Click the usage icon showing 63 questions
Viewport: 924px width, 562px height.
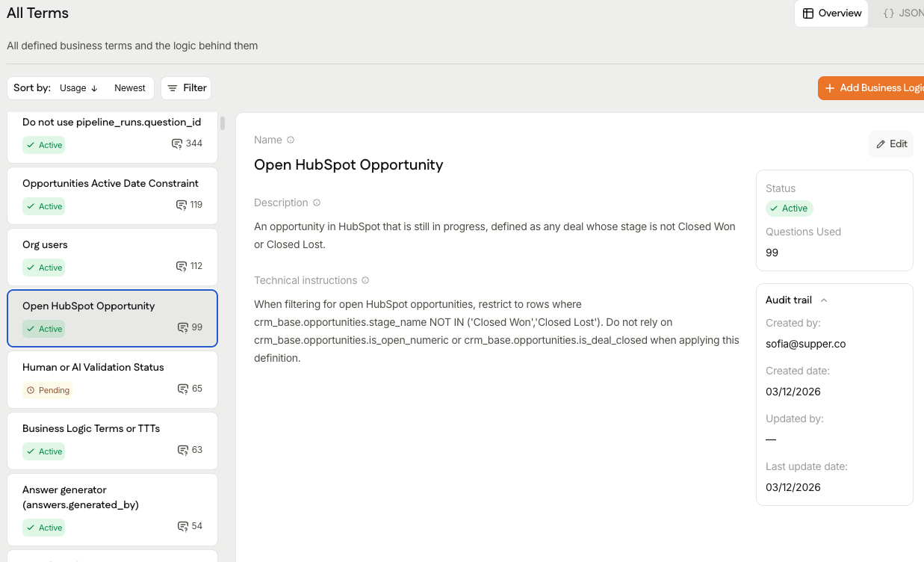point(183,450)
